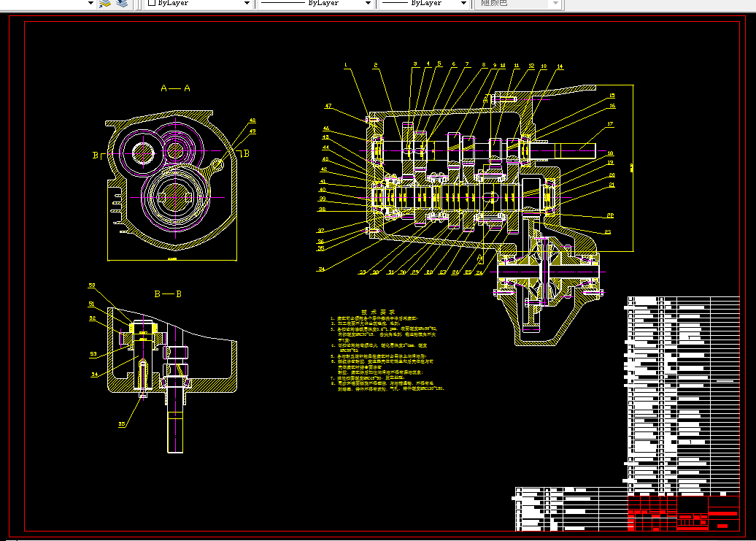This screenshot has width=756, height=541.
Task: Select part balloon number 51
Action: click(92, 304)
